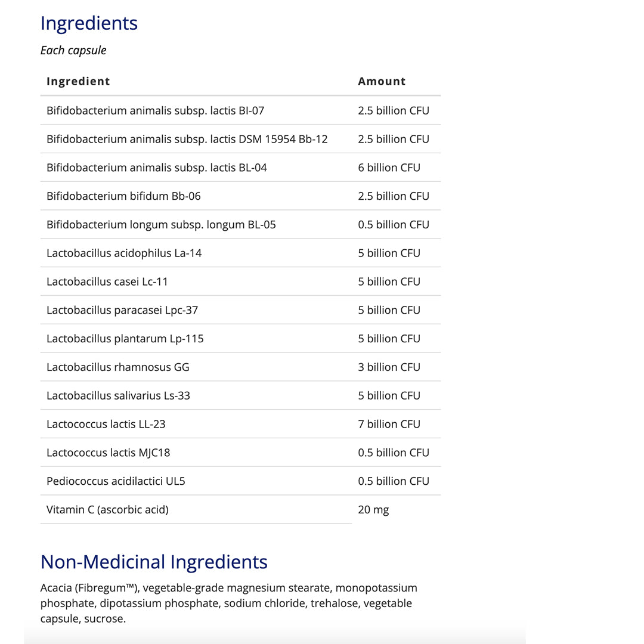Click the 20 mg Vitamin C amount
644x644 pixels.
pos(373,510)
